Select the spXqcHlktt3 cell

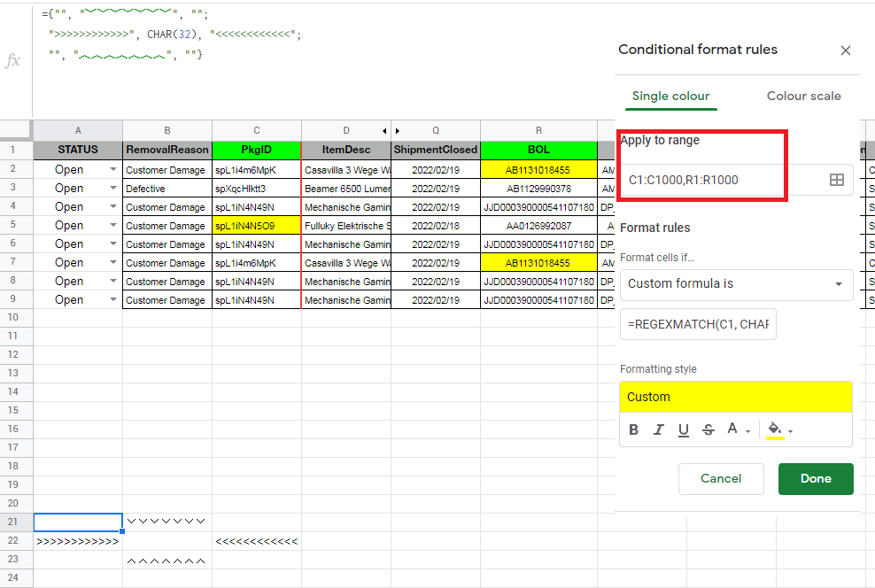pos(257,189)
